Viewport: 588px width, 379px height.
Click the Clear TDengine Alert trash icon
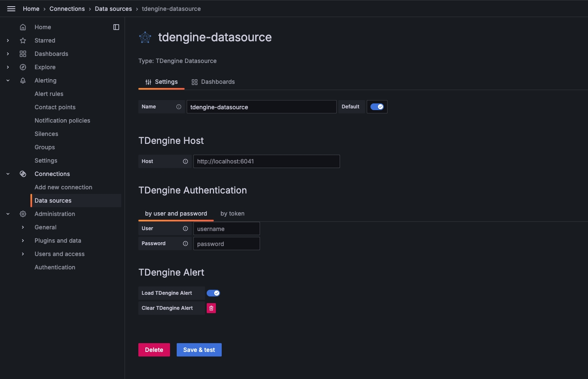[x=211, y=308]
